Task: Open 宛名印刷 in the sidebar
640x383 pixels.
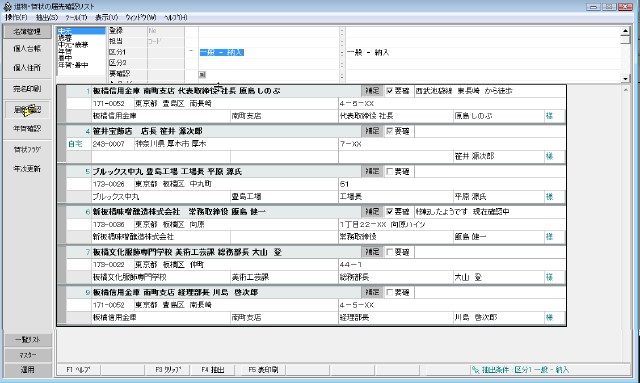Action: 27,89
